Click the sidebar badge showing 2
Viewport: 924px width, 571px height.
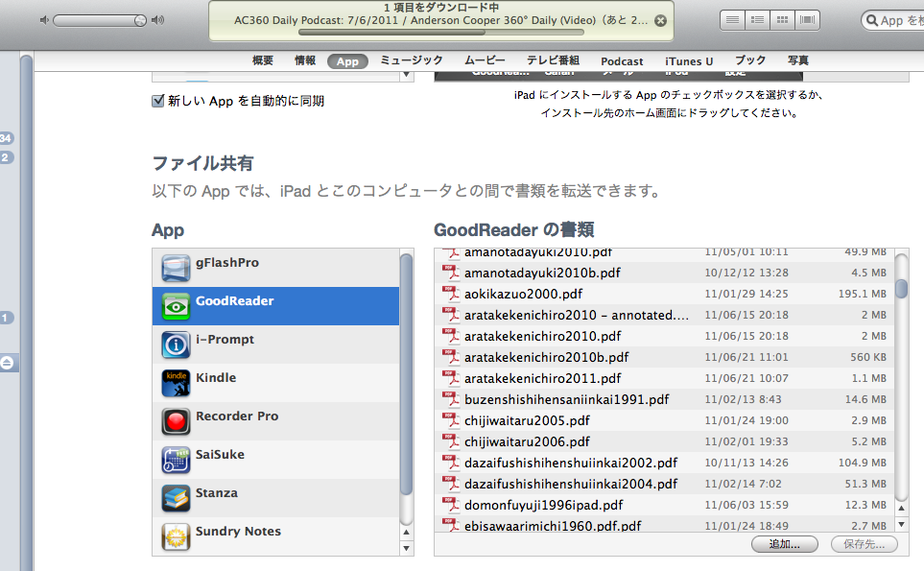tap(6, 157)
